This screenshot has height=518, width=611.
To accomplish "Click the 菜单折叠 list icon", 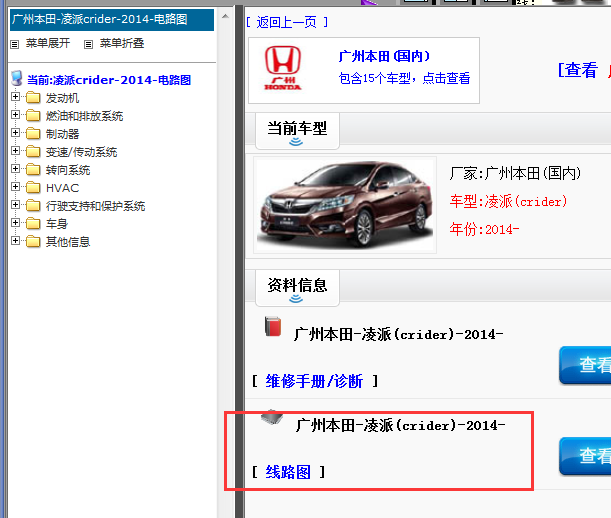I will 88,44.
